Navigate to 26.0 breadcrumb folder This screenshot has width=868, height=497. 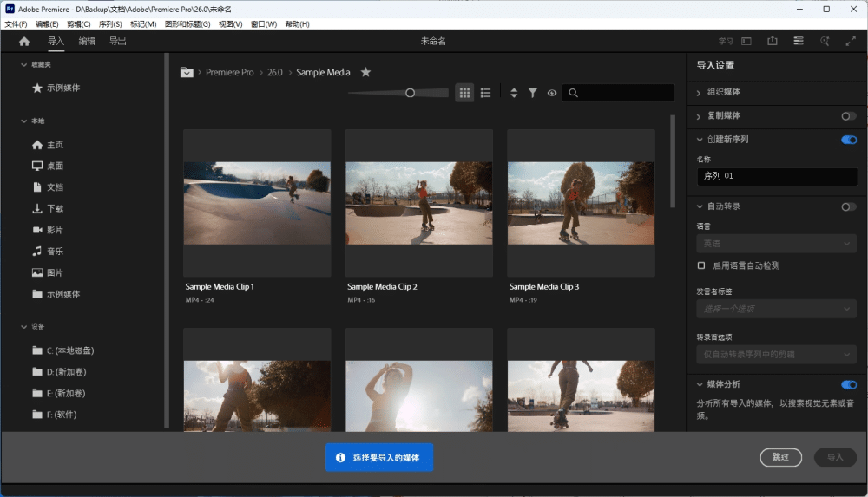275,73
